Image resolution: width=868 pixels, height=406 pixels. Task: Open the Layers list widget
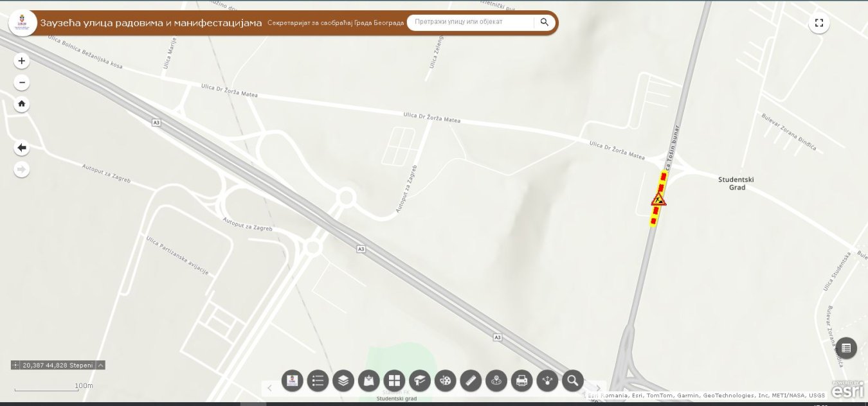point(343,380)
